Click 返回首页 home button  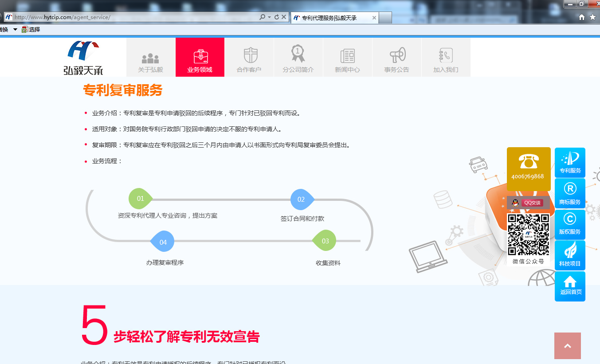click(x=570, y=286)
